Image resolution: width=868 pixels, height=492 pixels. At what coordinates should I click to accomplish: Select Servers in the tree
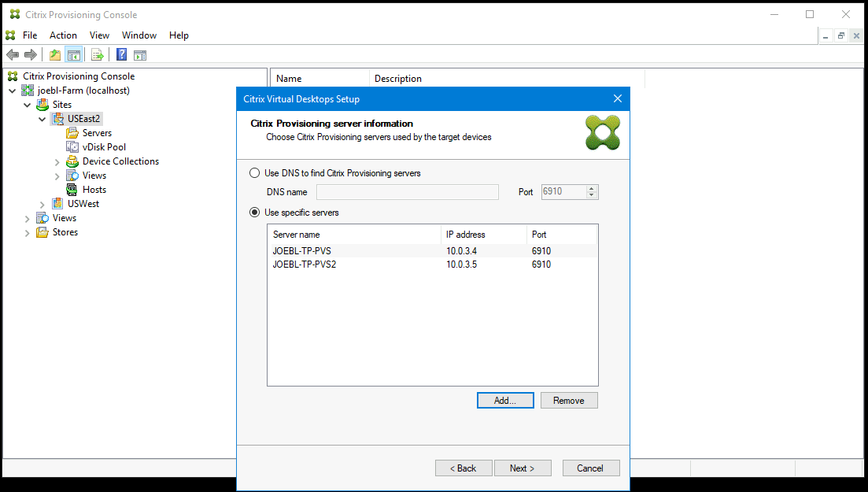coord(97,133)
